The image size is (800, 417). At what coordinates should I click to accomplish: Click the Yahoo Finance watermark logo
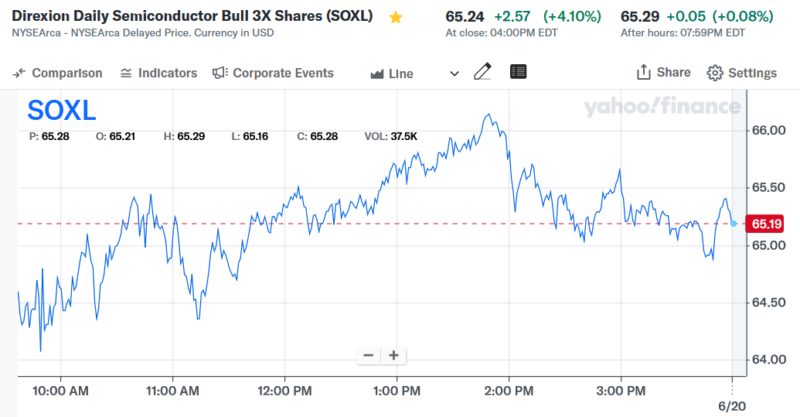662,107
